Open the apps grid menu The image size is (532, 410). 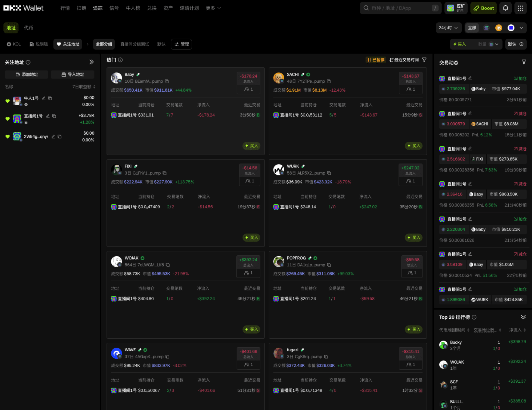(520, 8)
